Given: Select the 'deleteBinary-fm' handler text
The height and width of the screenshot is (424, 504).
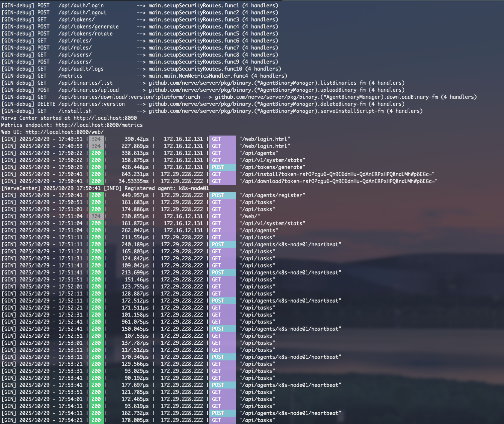Looking at the screenshot, I should click(x=343, y=104).
